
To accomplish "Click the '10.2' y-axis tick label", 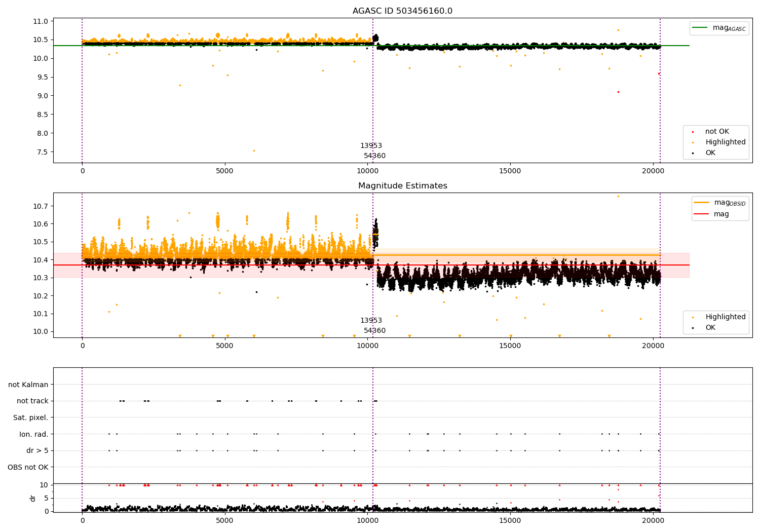I will pyautogui.click(x=42, y=296).
